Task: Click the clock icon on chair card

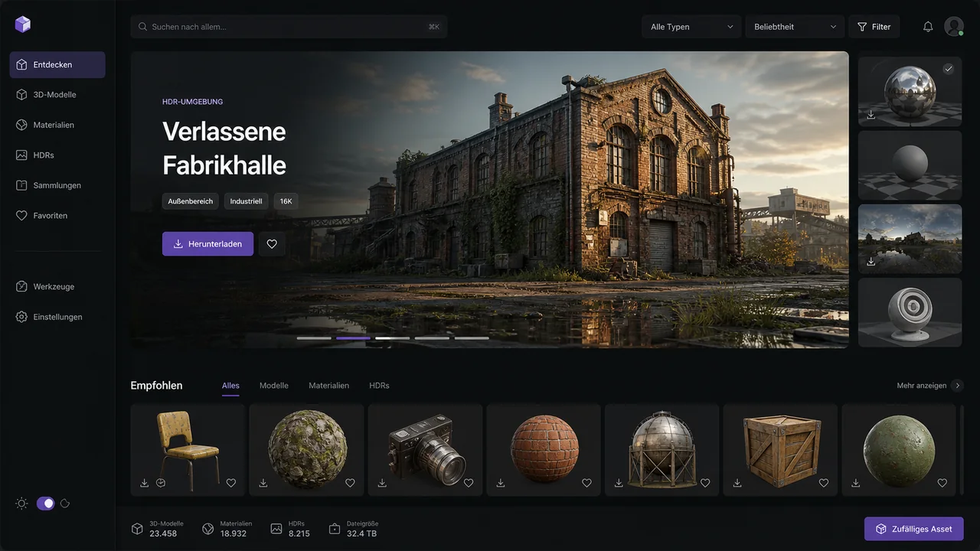Action: [161, 483]
